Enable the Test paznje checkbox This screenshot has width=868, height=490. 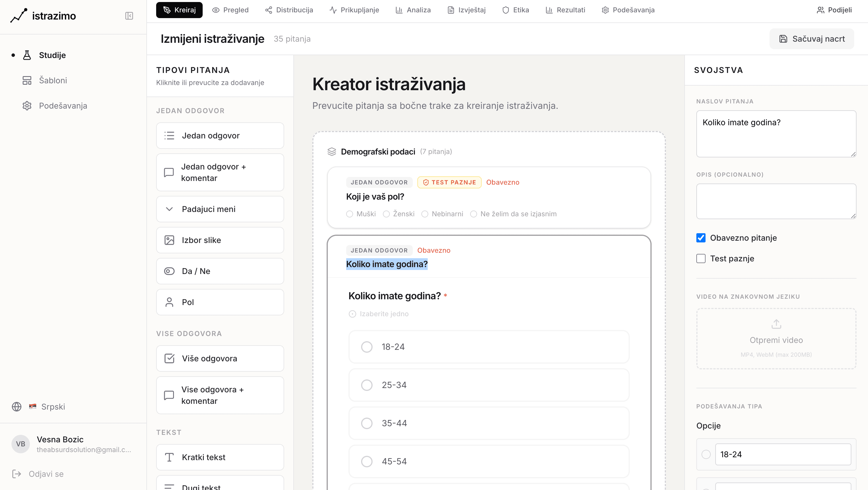coord(701,258)
